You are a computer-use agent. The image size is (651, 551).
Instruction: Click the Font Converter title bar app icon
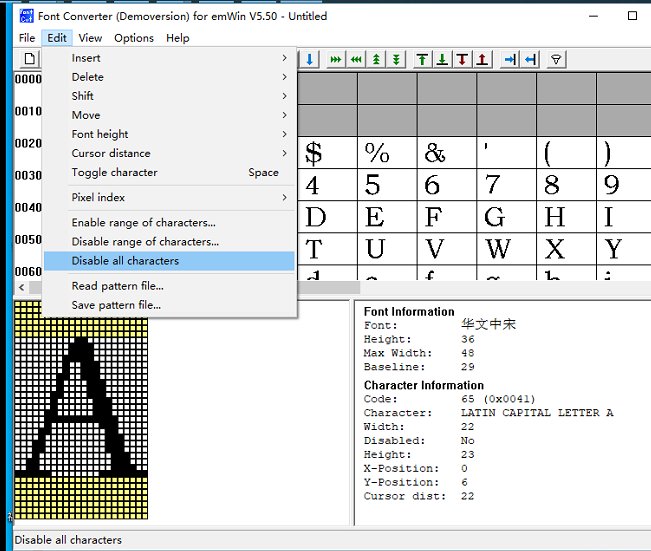click(27, 16)
